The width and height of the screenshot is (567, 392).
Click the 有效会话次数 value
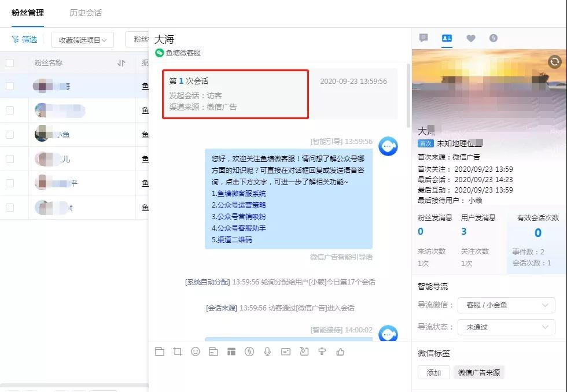pyautogui.click(x=538, y=233)
